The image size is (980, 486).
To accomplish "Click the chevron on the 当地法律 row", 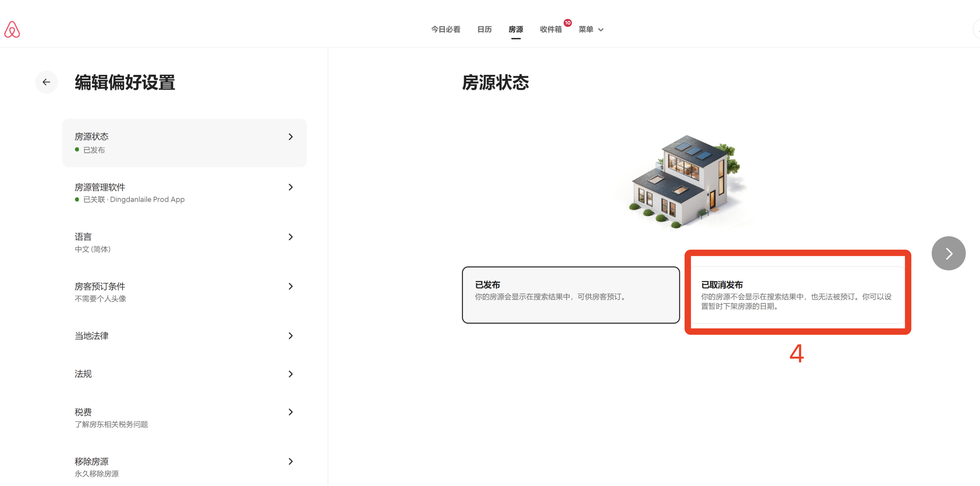I will 291,336.
